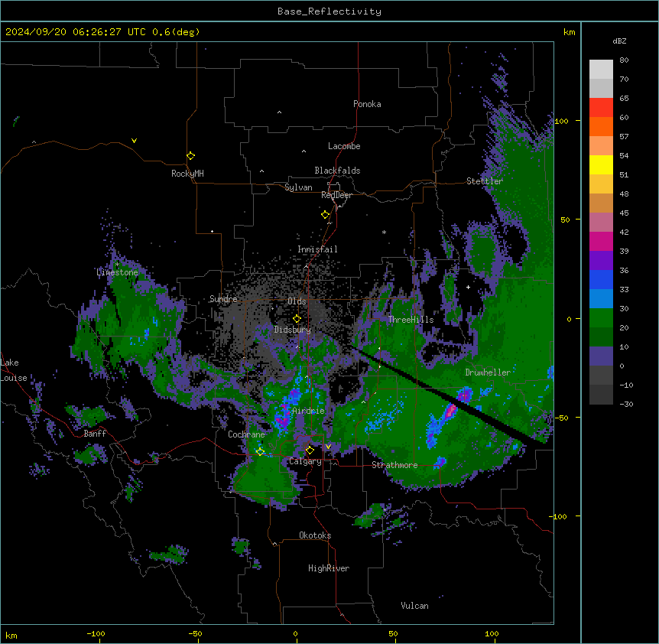Viewport: 659px width, 644px height.
Task: Select the Innisfail city label
Action: [x=317, y=249]
